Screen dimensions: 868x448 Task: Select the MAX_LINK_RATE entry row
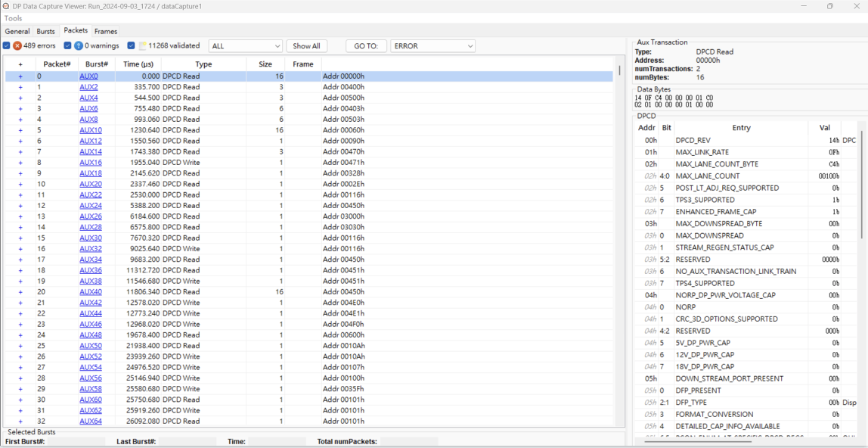pos(745,152)
